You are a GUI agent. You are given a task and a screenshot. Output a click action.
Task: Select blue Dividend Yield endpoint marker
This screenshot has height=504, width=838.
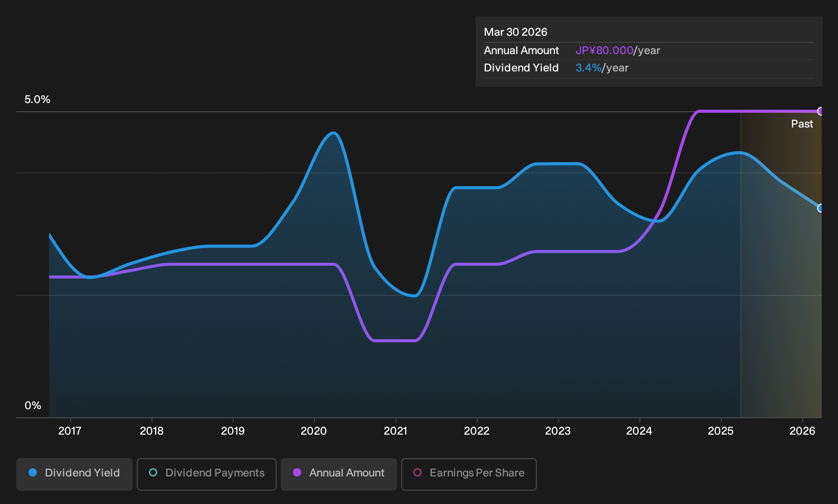821,208
